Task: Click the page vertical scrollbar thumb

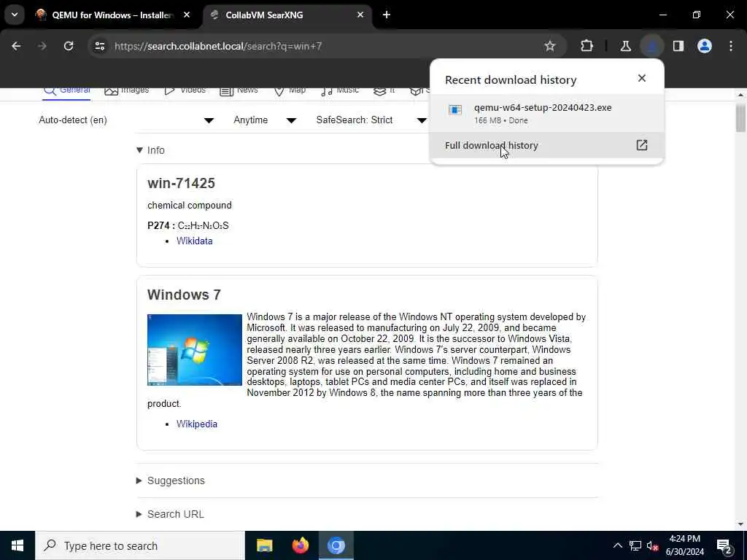Action: pyautogui.click(x=740, y=117)
